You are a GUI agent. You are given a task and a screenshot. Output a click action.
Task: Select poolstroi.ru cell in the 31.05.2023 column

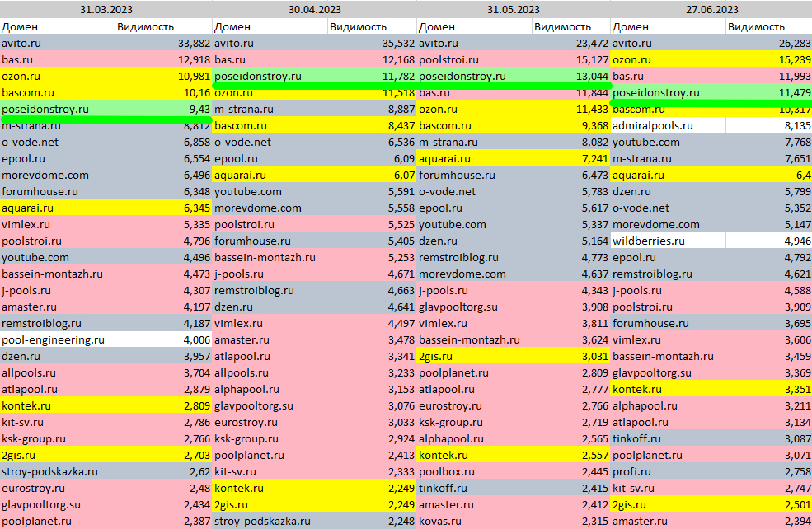pos(474,59)
